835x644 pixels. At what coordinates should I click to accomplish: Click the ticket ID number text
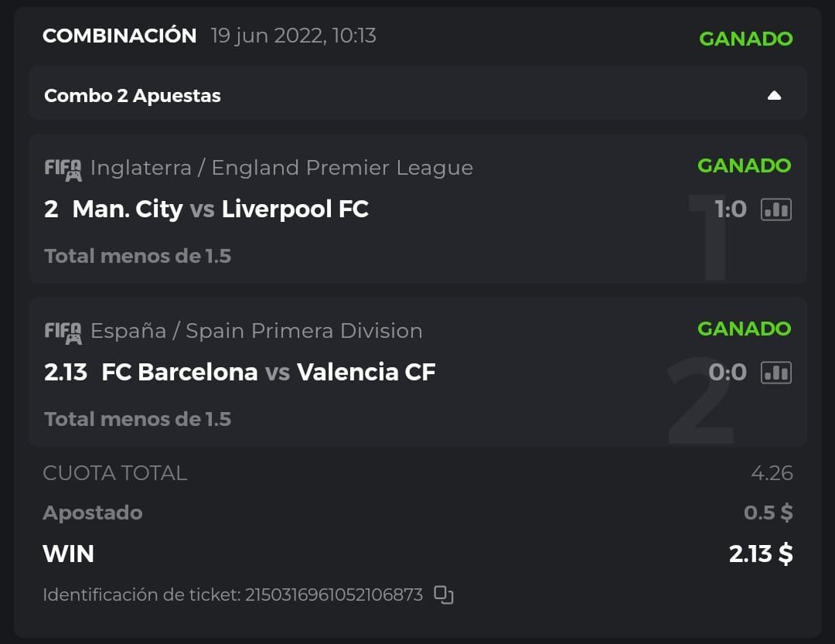[334, 595]
